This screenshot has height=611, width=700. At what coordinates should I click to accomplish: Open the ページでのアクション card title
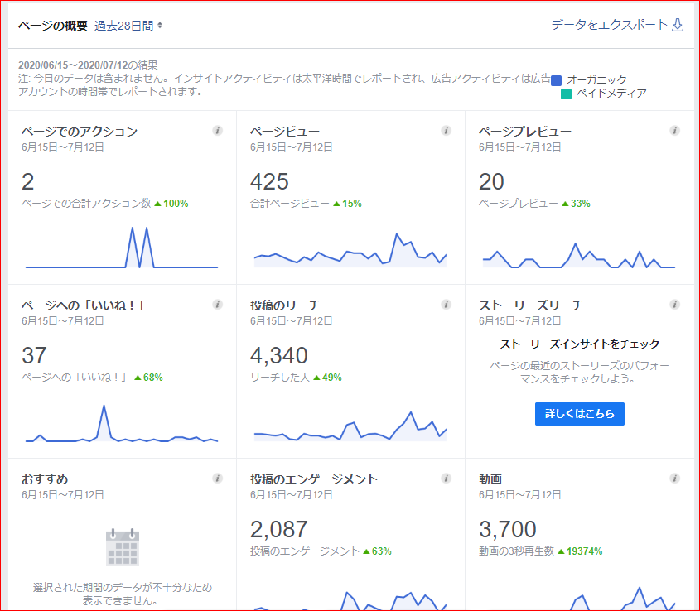coord(80,132)
